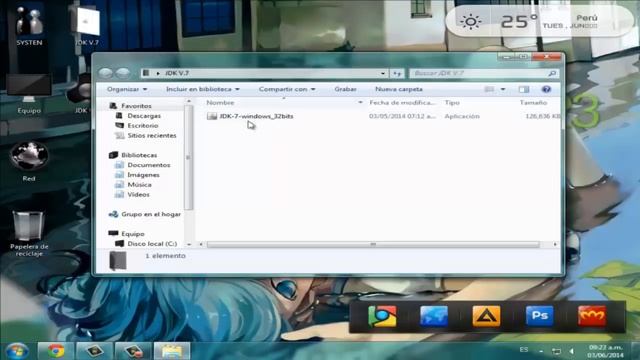Click the weather widget showing 25°
640x360 pixels.
point(539,21)
